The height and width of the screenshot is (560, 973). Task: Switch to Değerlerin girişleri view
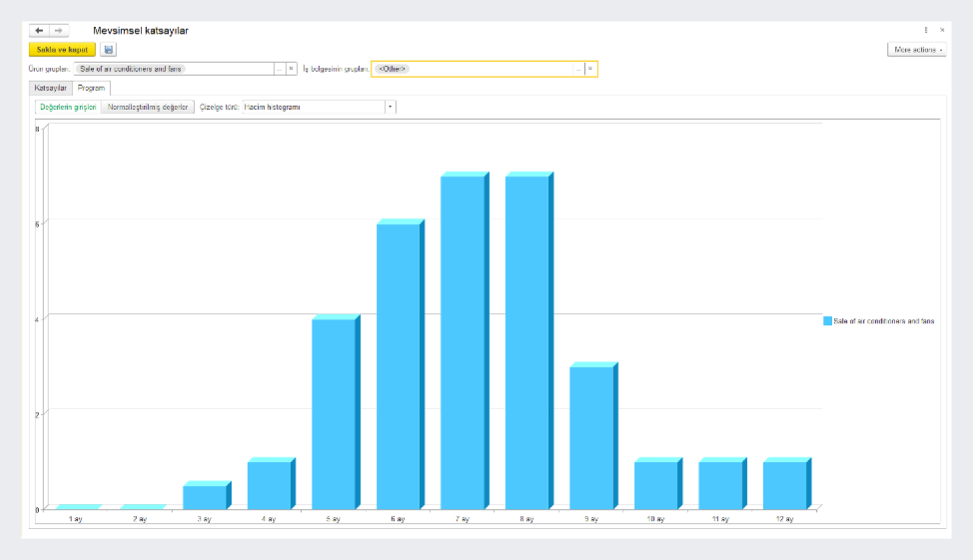coord(68,107)
